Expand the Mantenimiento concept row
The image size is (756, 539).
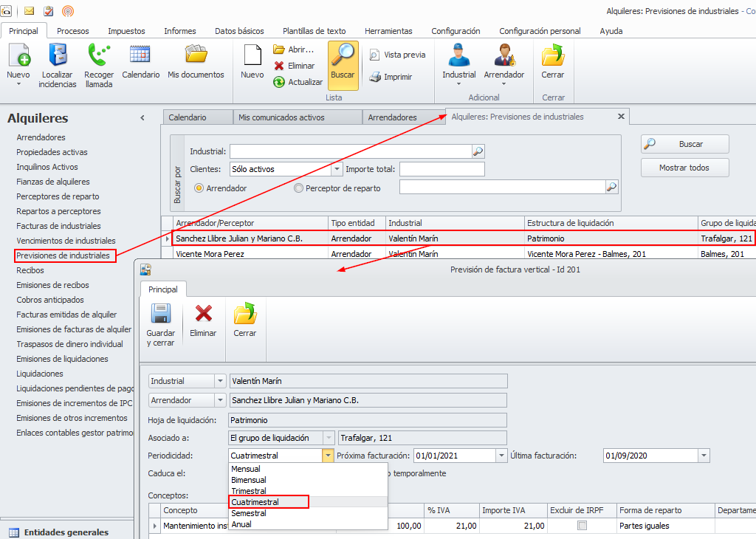(154, 526)
